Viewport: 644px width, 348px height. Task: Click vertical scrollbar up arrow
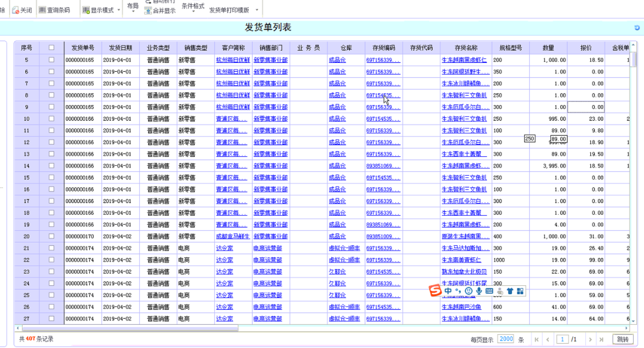click(x=634, y=45)
